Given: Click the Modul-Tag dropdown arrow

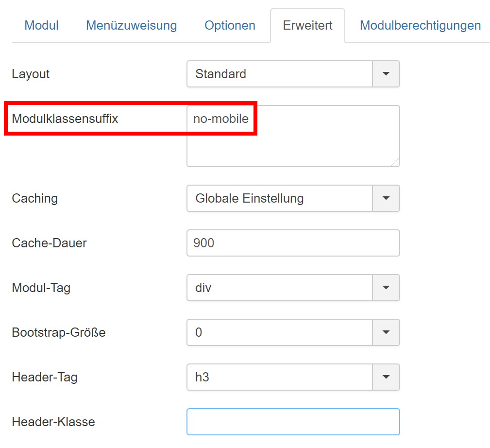Looking at the screenshot, I should point(386,288).
